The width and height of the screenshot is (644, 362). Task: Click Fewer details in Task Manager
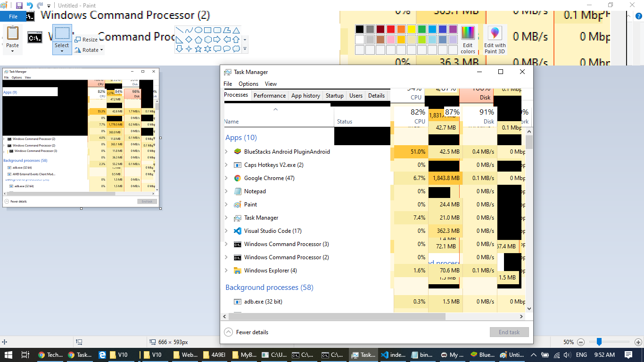246,332
